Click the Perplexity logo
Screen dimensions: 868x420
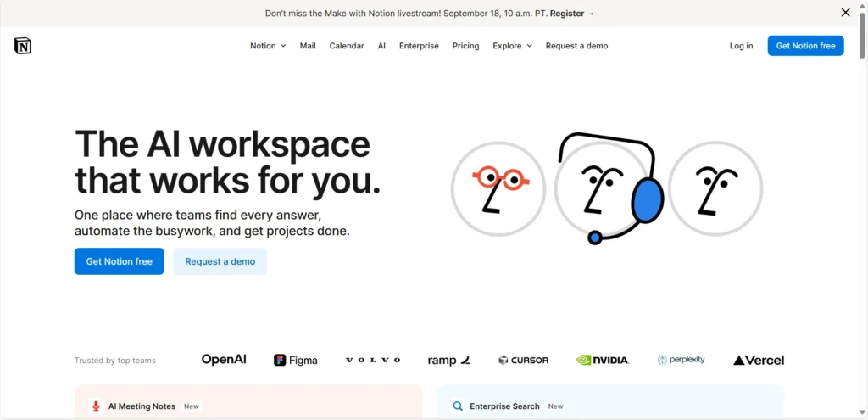tap(682, 360)
